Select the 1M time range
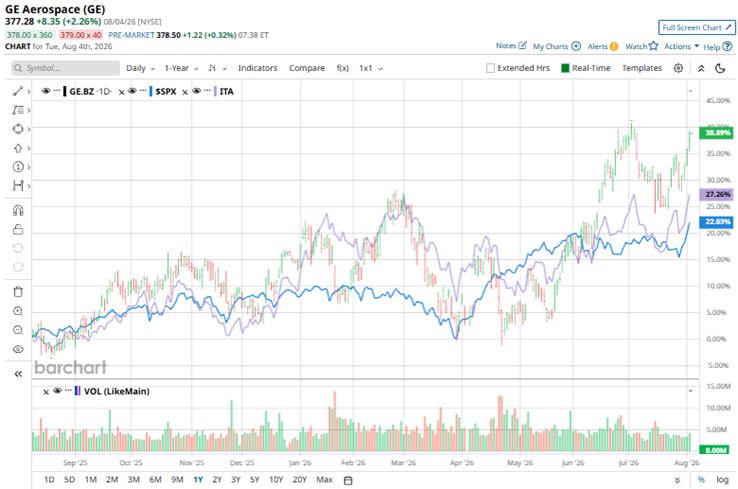This screenshot has width=738, height=489. pos(91,480)
